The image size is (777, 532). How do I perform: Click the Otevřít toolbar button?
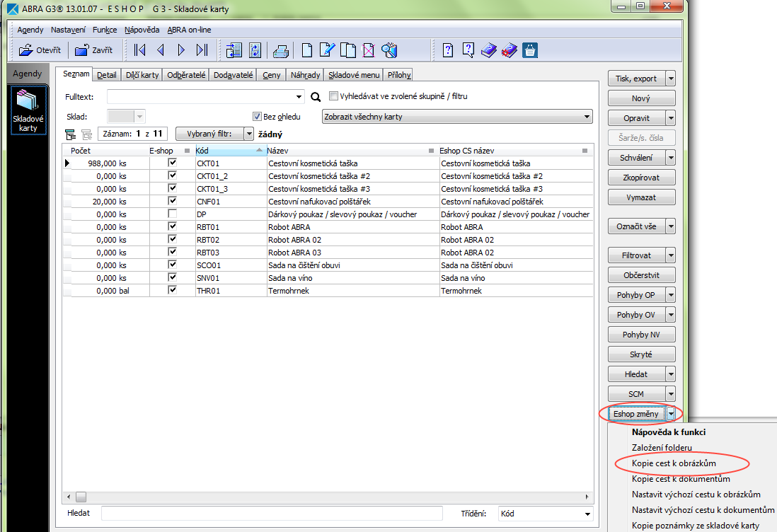pyautogui.click(x=40, y=50)
